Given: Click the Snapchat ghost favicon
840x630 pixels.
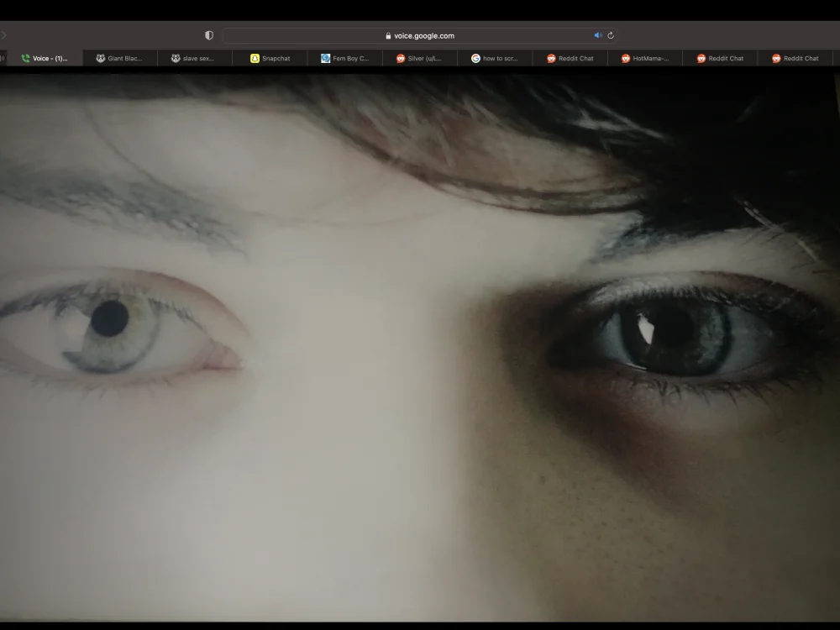Looking at the screenshot, I should [253, 58].
